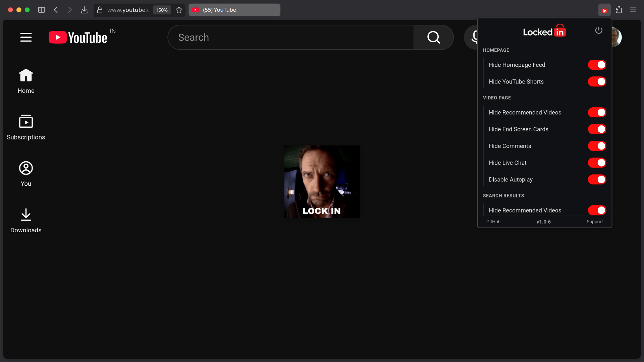Open the browser extensions dropdown
The image size is (644, 362).
pos(619,10)
